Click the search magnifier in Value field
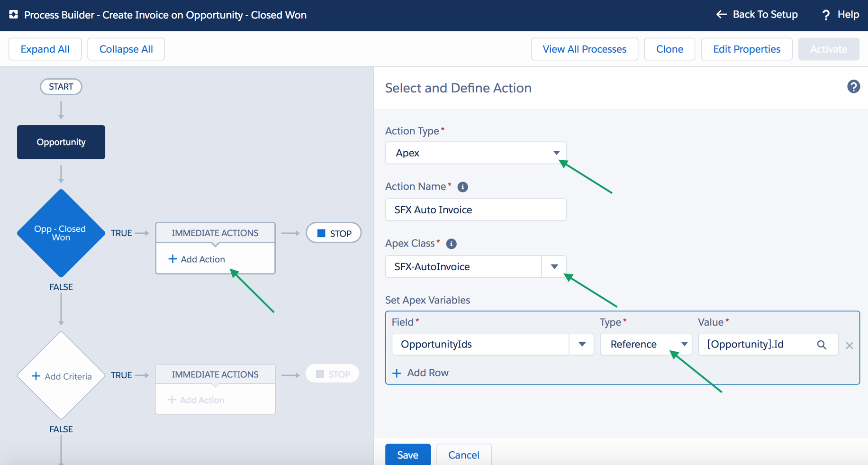Image resolution: width=868 pixels, height=465 pixels. (x=822, y=345)
